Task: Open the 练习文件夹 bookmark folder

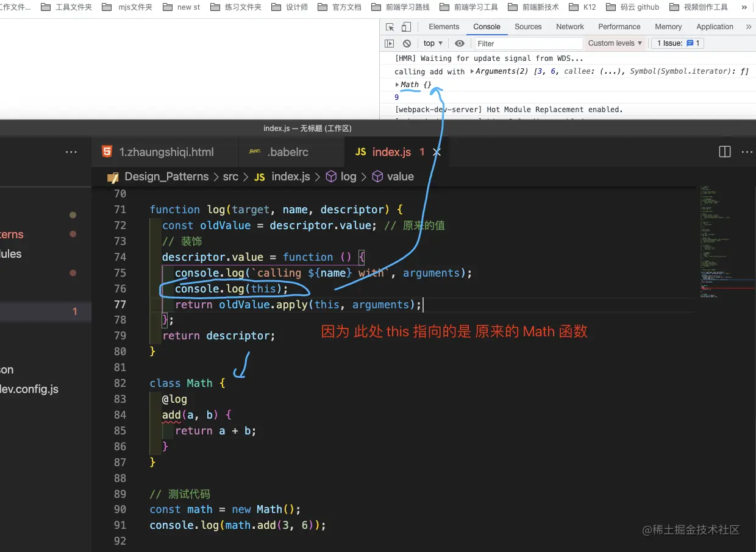Action: click(x=235, y=7)
